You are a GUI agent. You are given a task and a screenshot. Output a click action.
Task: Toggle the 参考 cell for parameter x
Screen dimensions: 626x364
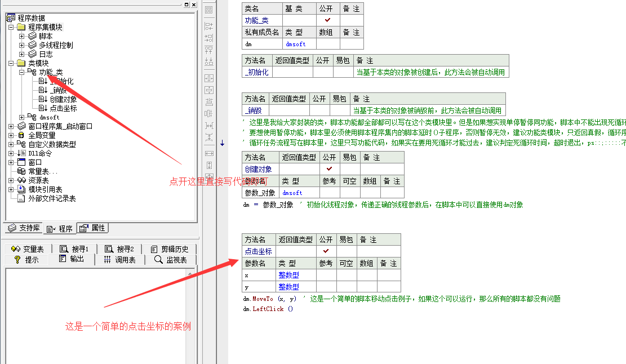pos(326,275)
